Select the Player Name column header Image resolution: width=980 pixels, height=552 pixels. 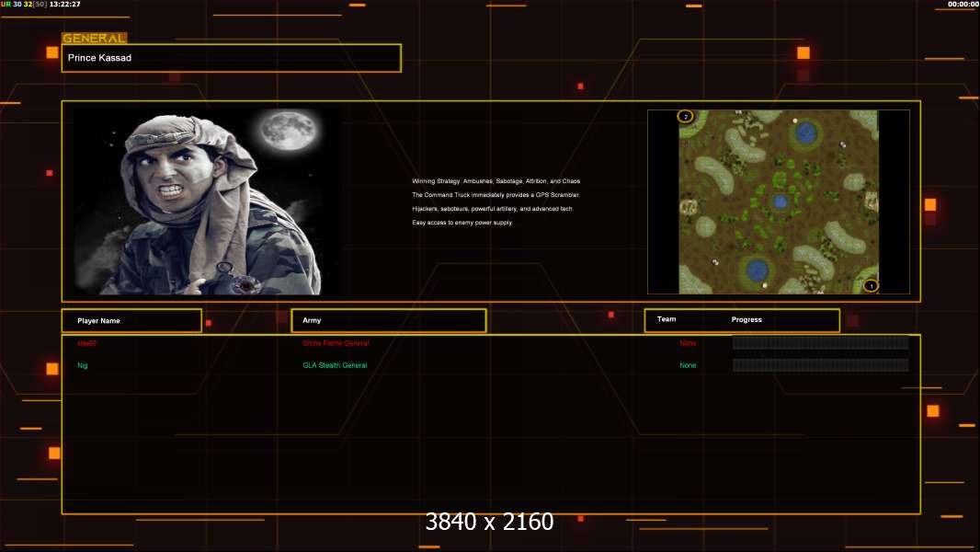coord(131,321)
